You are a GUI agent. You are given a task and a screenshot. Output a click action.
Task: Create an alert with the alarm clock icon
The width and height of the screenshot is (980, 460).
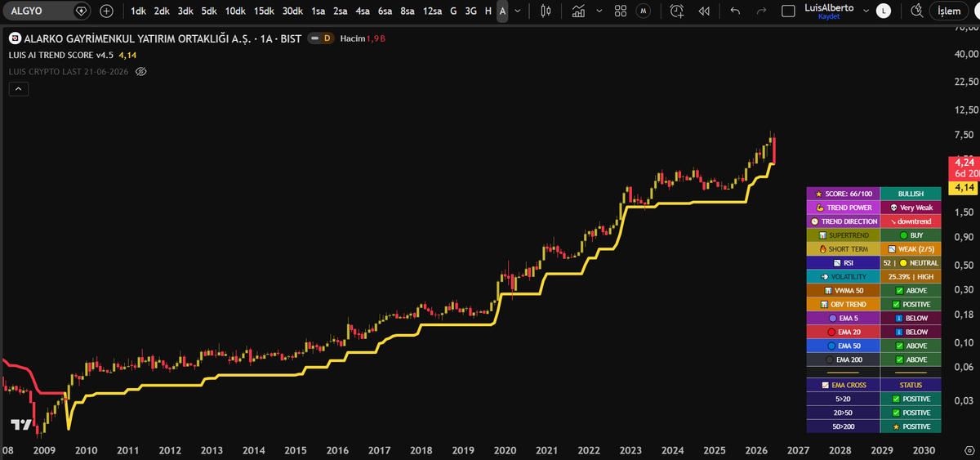[677, 11]
